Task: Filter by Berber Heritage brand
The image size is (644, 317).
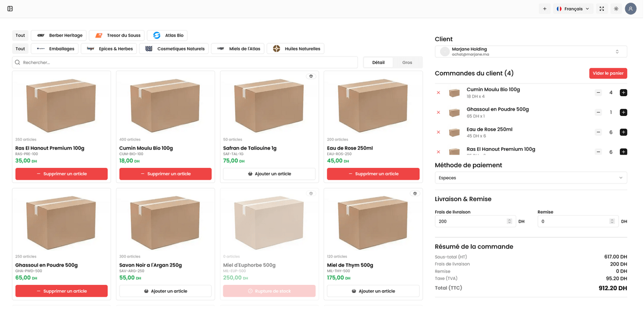Action: point(59,35)
